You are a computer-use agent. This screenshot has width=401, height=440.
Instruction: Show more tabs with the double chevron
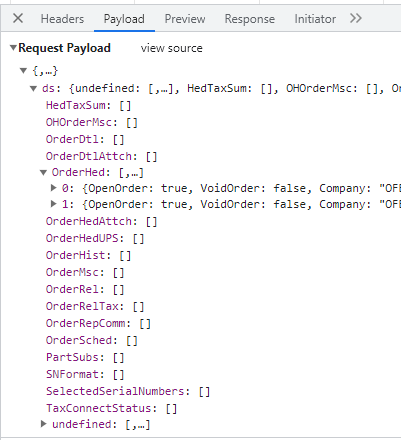(x=356, y=18)
